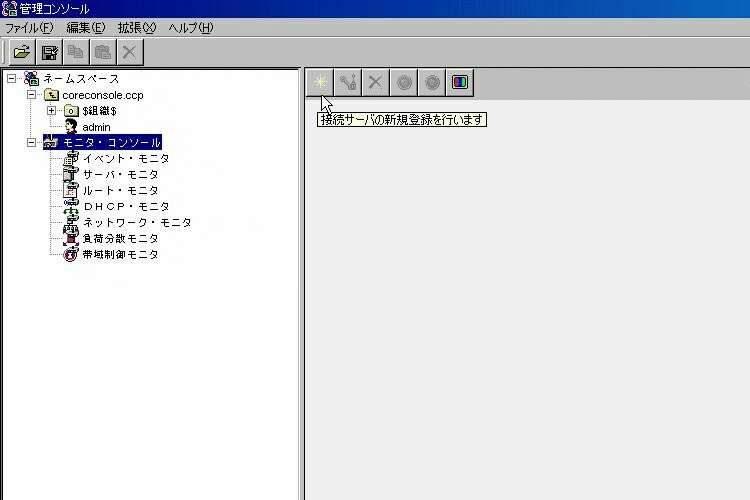Click the イベント・モニタ icon

(x=71, y=158)
